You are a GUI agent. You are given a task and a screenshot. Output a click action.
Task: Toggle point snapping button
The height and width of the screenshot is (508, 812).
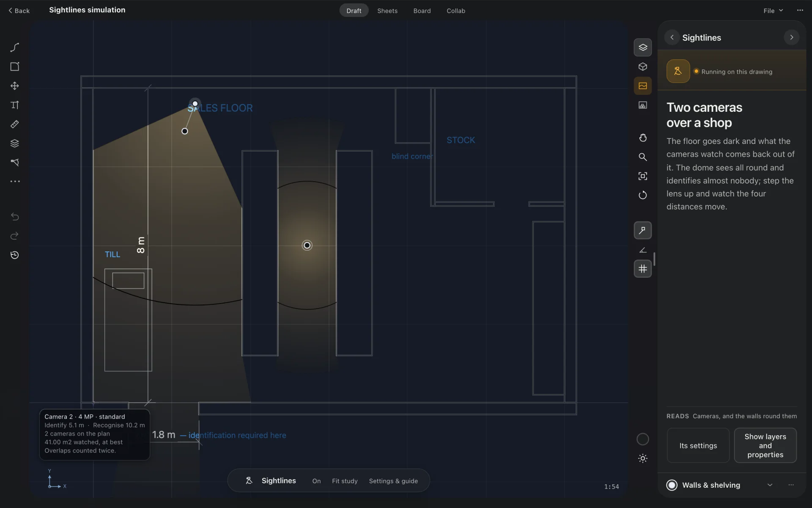pos(643,230)
